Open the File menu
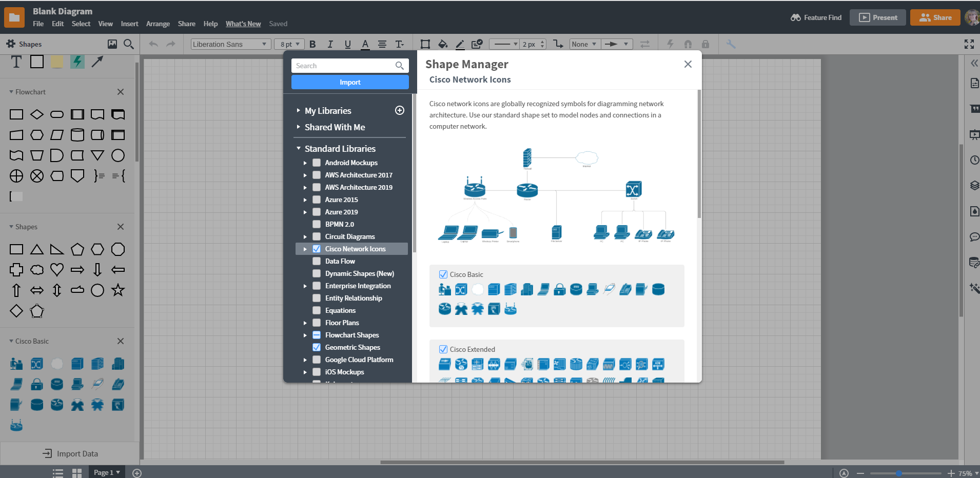The height and width of the screenshot is (478, 980). coord(38,24)
